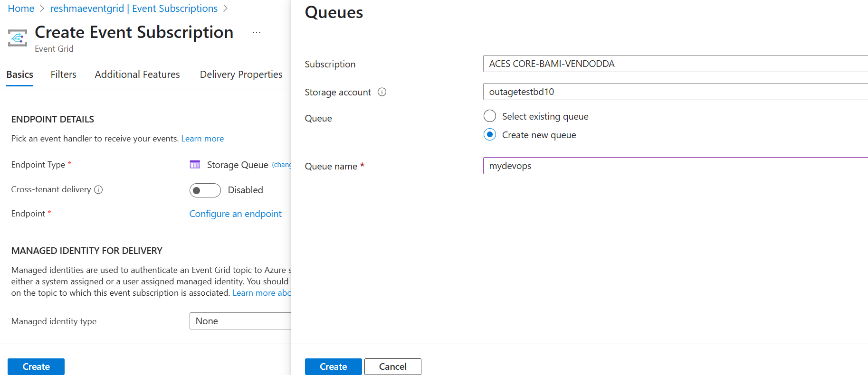Viewport: 868px width, 375px height.
Task: Toggle the Cross-tenant delivery switch
Action: tap(205, 190)
